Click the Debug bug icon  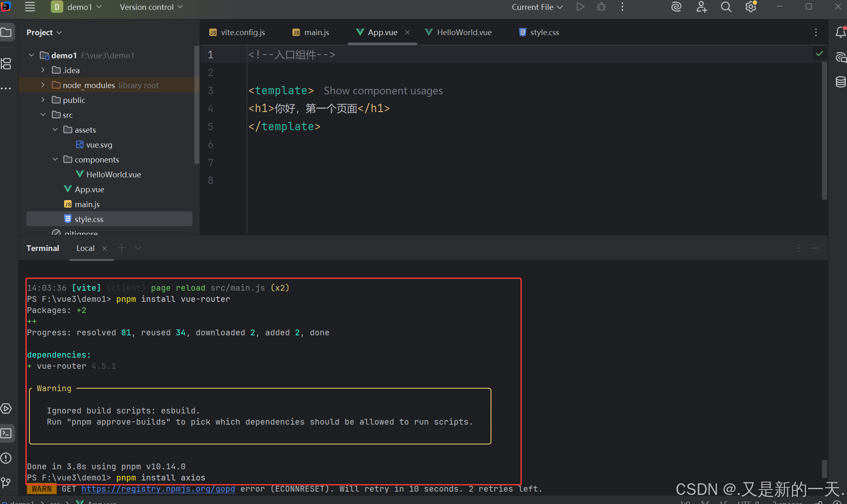tap(601, 7)
